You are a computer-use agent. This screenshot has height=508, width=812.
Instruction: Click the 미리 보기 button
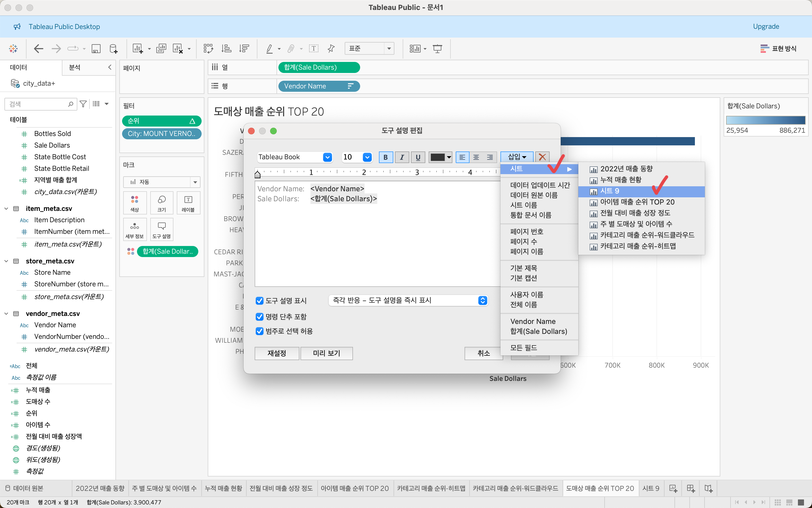[x=326, y=353]
